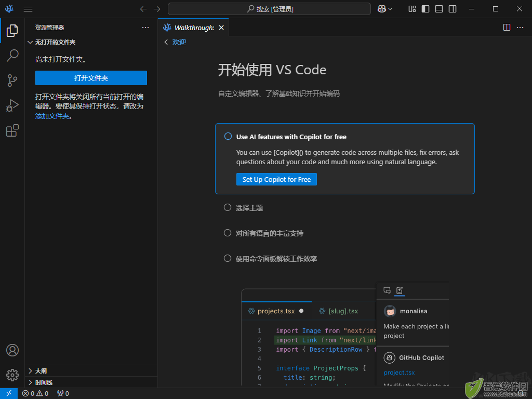
Task: Toggle the bottom panel
Action: click(x=439, y=9)
